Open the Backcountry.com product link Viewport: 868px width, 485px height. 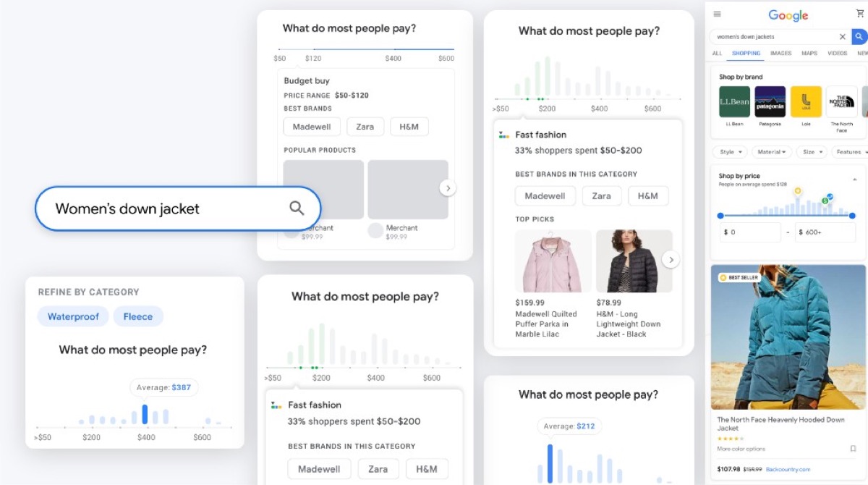(787, 469)
